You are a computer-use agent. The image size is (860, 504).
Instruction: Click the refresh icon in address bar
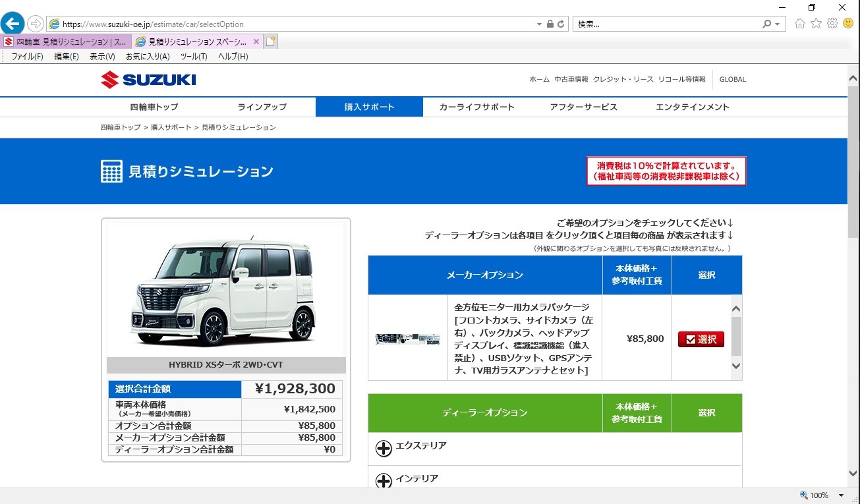point(561,24)
